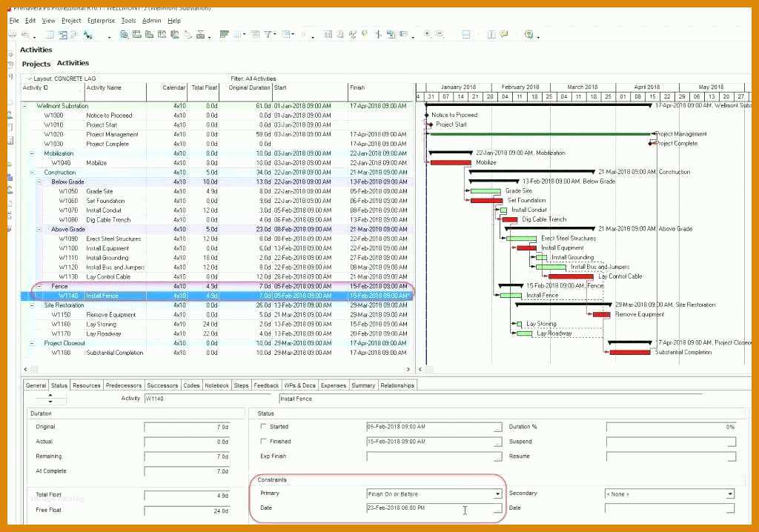Viewport: 759px width, 532px height.
Task: Click the grid icon right of the Group and Sort icon
Action: 328,34
